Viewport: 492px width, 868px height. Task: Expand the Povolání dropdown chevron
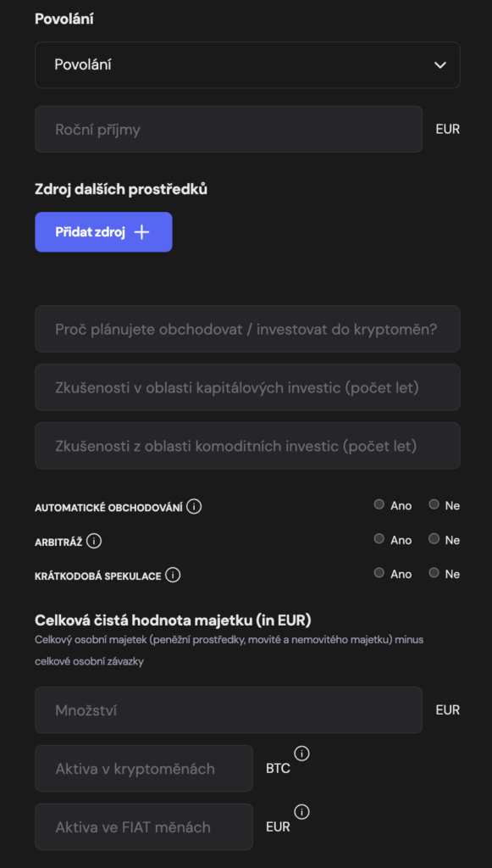440,64
